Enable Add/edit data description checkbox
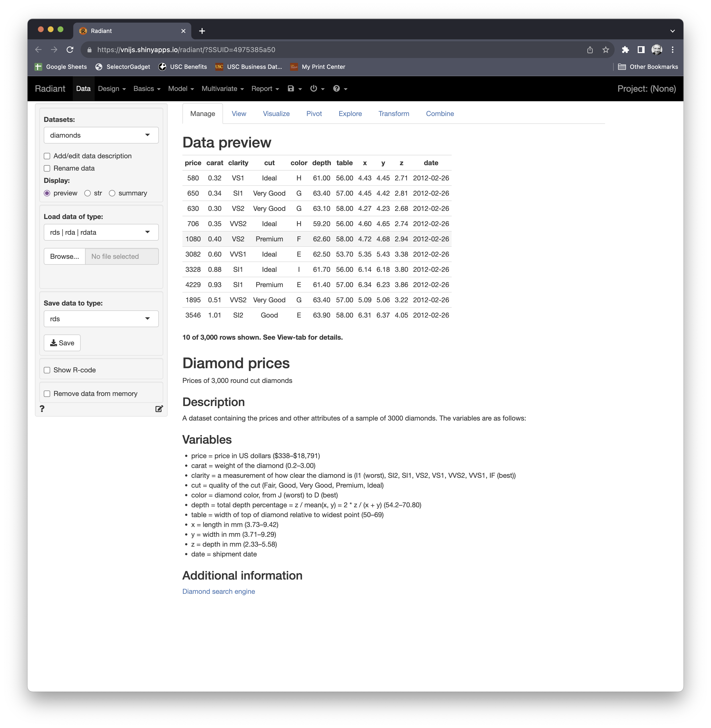 click(x=47, y=156)
